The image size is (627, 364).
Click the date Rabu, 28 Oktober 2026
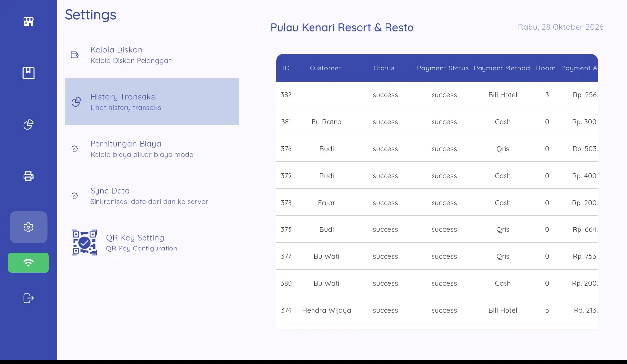(561, 27)
